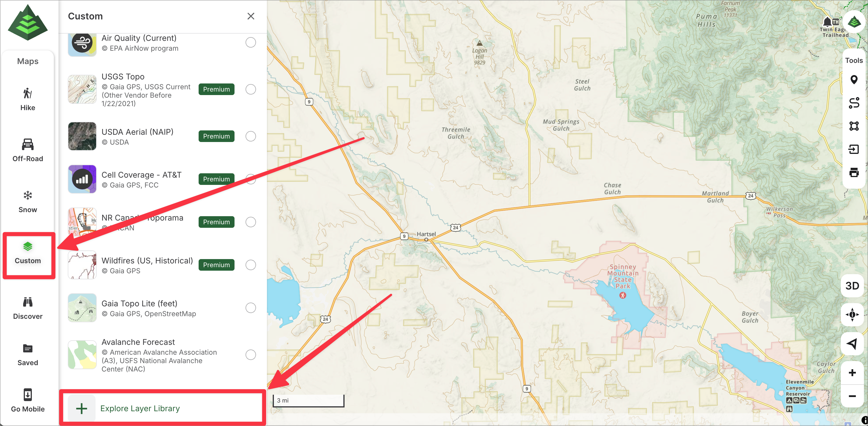Click the Wildfires layer thumbnail
Image resolution: width=868 pixels, height=426 pixels.
tap(82, 265)
